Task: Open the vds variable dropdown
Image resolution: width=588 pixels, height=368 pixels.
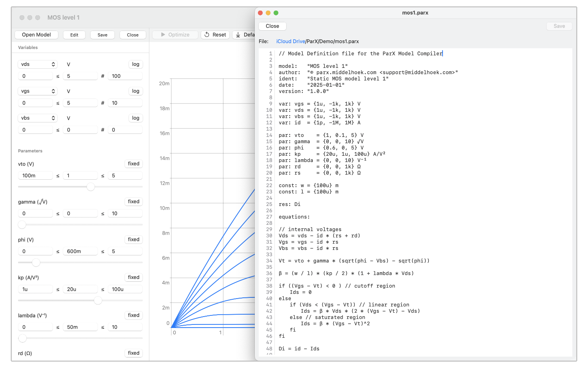Action: [x=38, y=64]
